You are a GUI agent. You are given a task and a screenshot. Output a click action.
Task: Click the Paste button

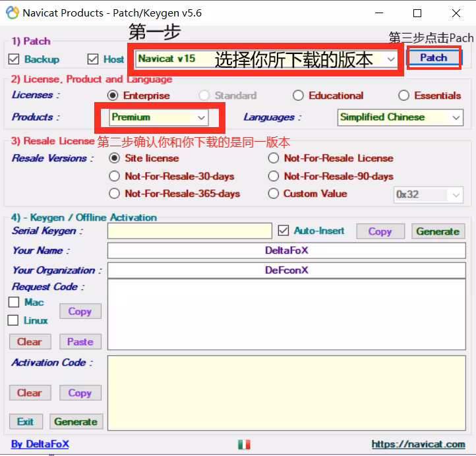point(80,342)
